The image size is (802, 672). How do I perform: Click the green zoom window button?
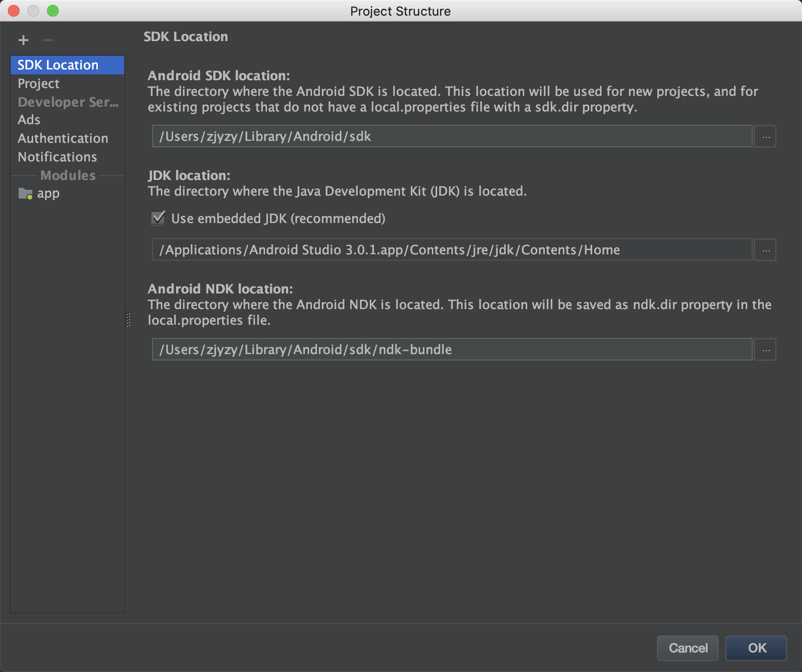53,11
